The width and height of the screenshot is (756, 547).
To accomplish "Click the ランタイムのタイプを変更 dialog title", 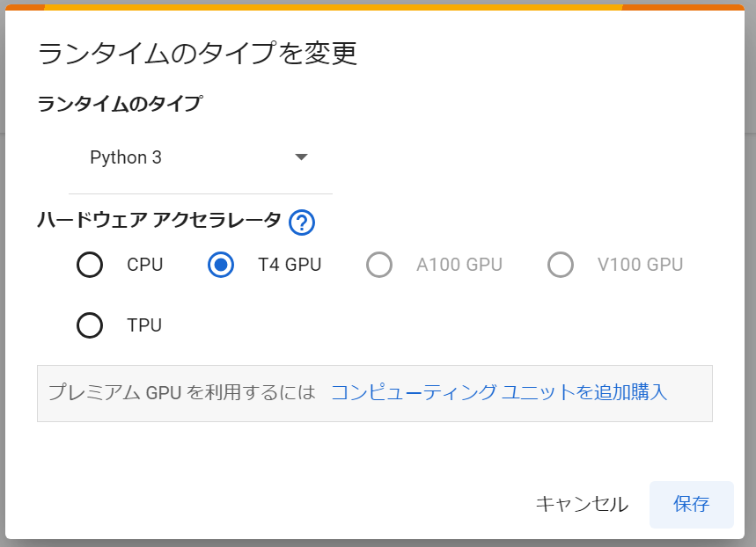I will coord(198,53).
